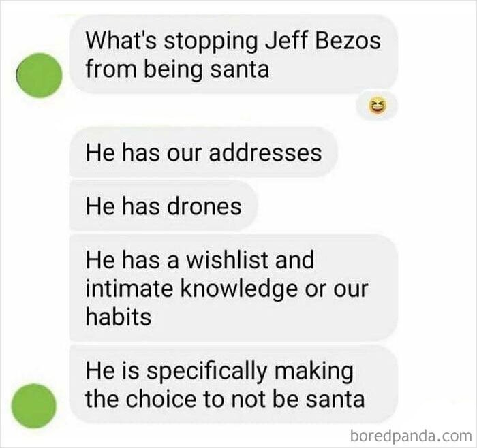The image size is (477, 448).
Task: Click the laughing emoji reaction
Action: click(x=378, y=106)
